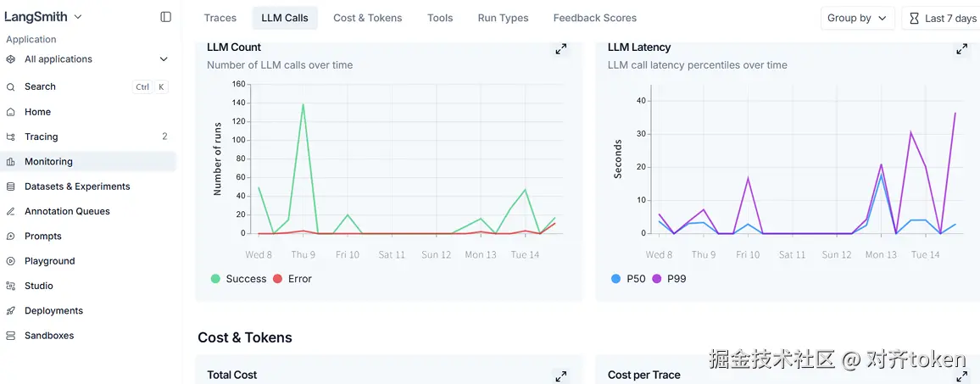This screenshot has width=980, height=384.
Task: Toggle the P50 series in legend
Action: click(x=628, y=279)
